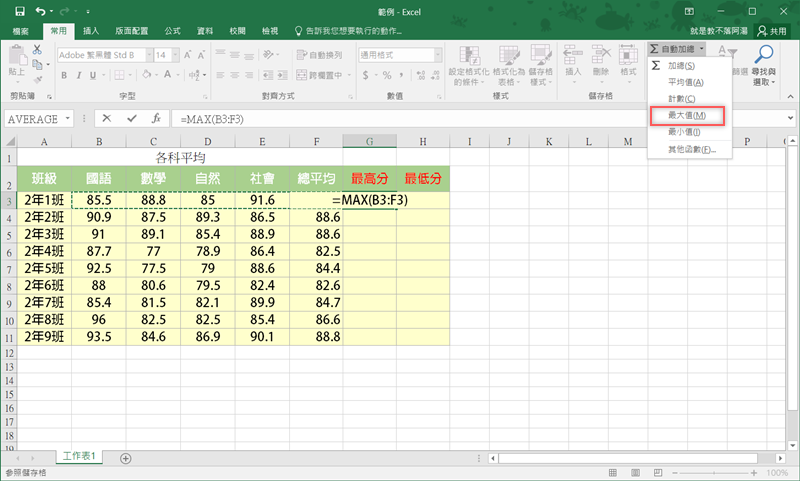Switch to the 插入 ribbon tab

91,31
